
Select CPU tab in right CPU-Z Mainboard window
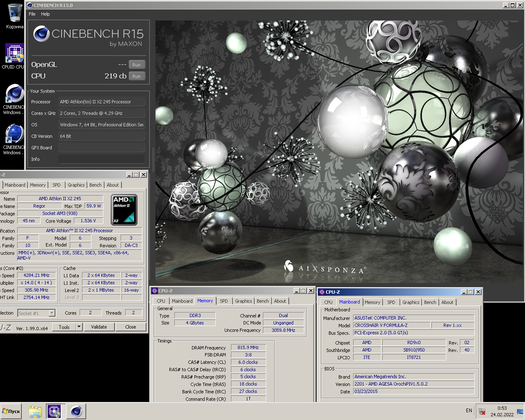click(329, 302)
